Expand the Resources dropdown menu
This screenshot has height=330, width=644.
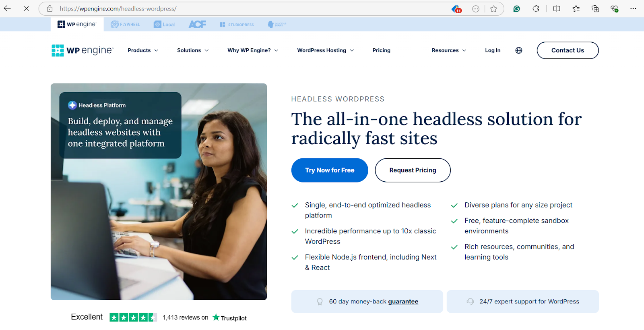tap(449, 50)
